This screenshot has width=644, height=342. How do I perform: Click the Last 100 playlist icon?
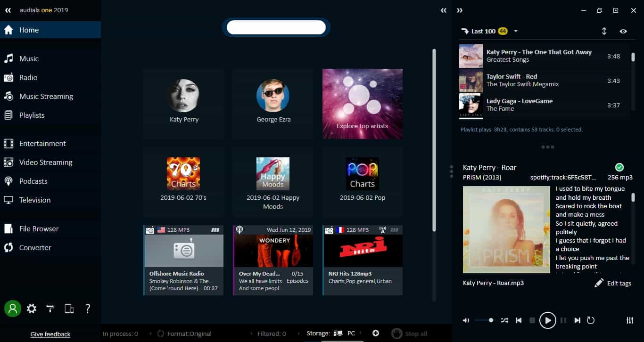(x=465, y=31)
